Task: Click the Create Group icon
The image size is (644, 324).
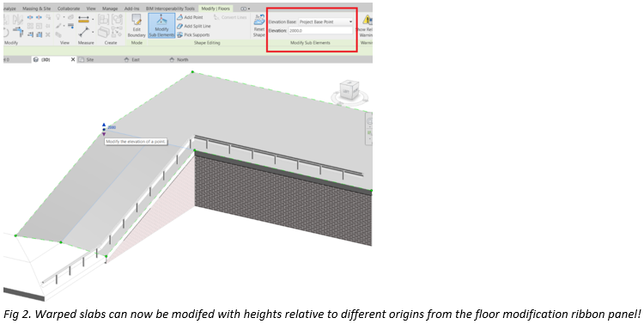Action: click(117, 19)
